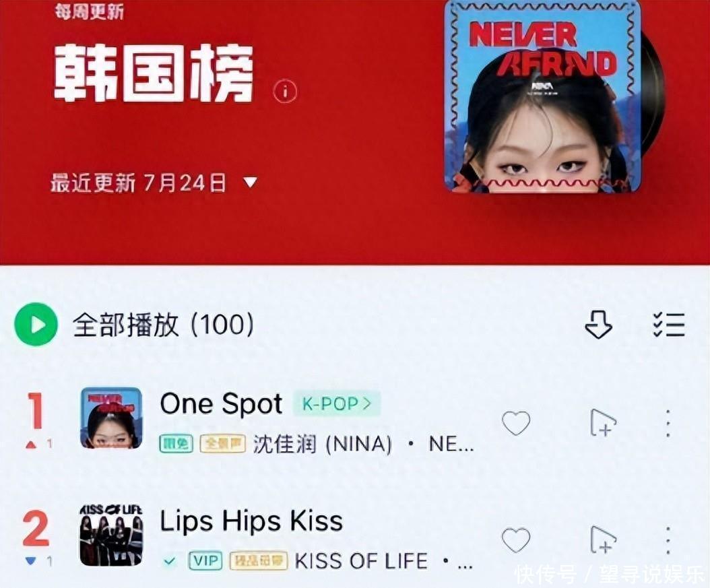This screenshot has width=710, height=588.
Task: Add Lips Hips Kiss to playlist via folder-plus icon
Action: coord(604,540)
